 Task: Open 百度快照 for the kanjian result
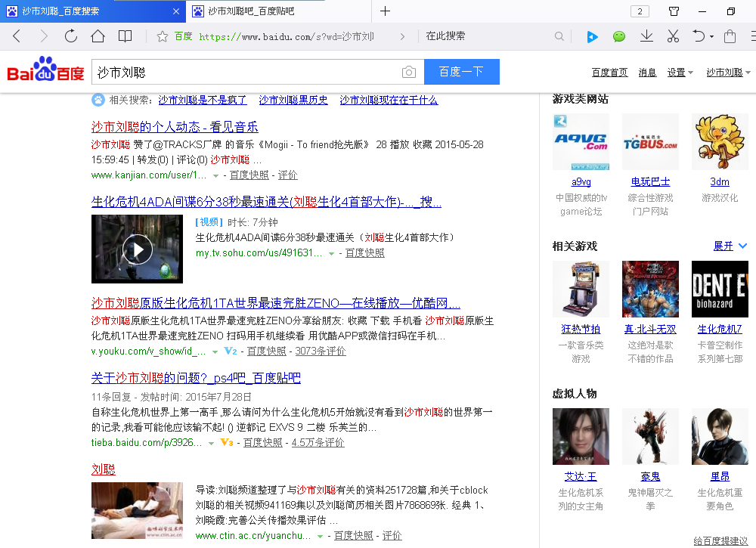pos(249,175)
